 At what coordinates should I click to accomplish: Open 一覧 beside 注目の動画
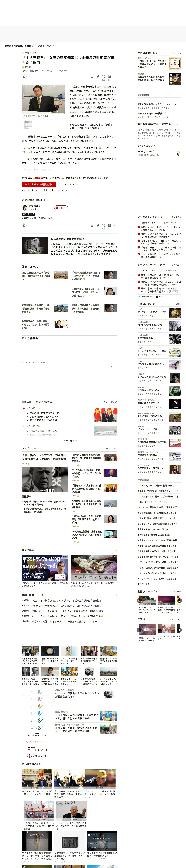115,551
